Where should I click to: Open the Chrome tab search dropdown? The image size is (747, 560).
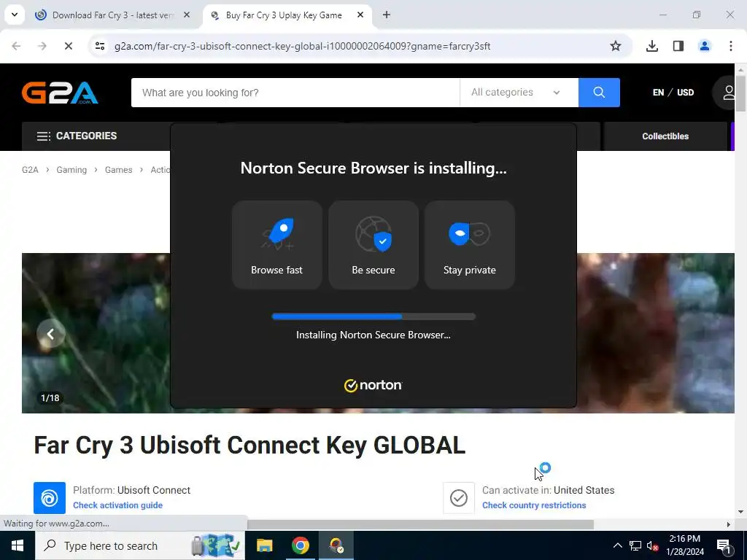click(x=15, y=15)
